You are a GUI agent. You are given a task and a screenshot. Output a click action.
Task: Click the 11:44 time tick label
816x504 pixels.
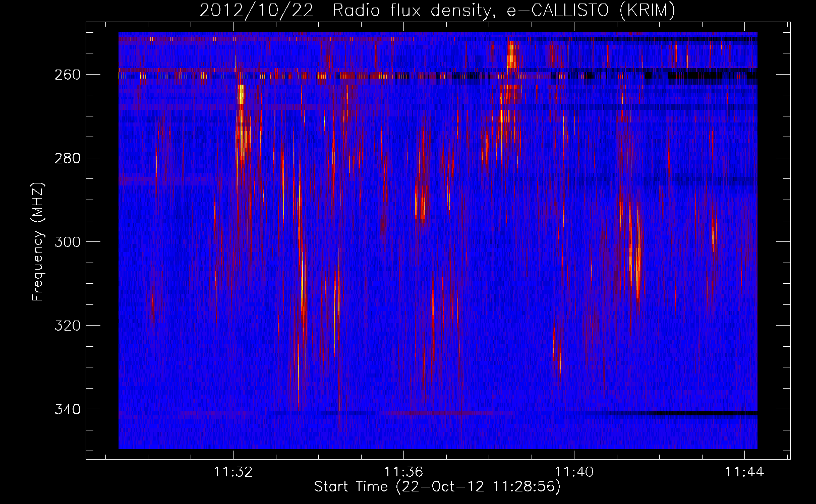[744, 472]
